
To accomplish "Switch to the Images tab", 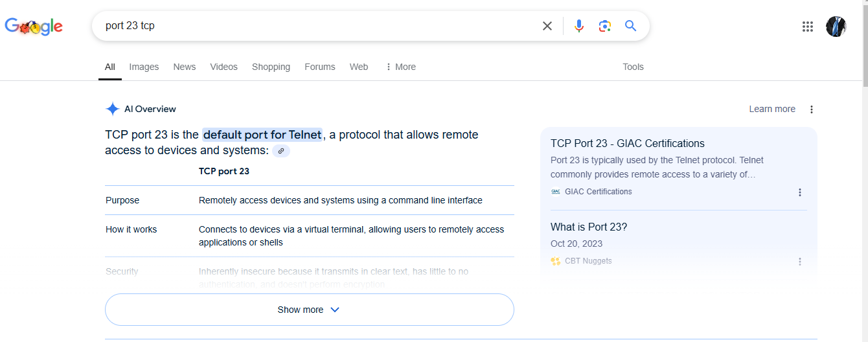I will (144, 67).
